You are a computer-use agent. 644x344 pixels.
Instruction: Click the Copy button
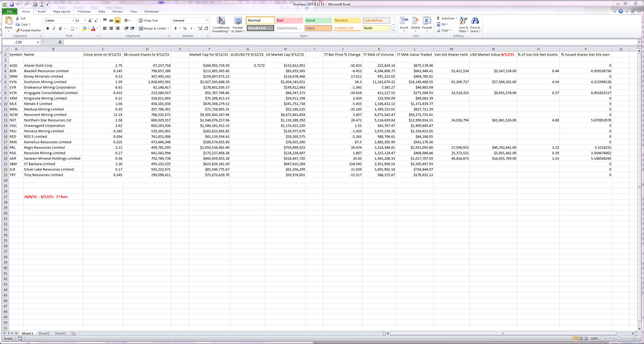[x=23, y=24]
